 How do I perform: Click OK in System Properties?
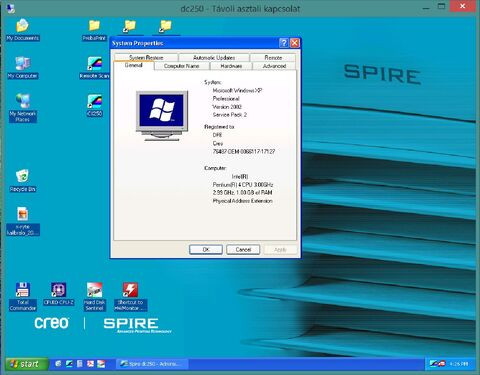206,249
